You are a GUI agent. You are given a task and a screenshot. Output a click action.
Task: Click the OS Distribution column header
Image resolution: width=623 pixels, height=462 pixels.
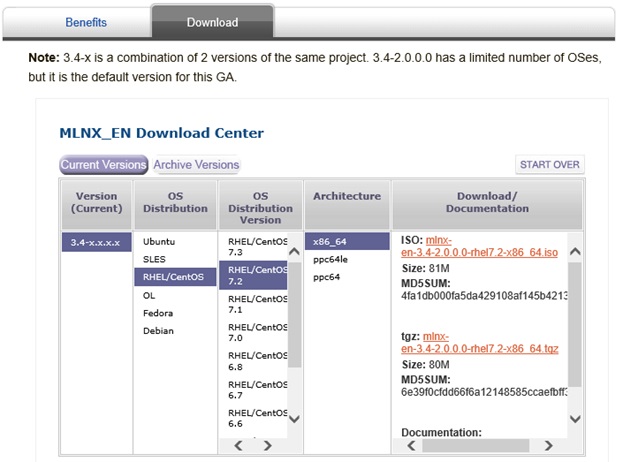point(175,205)
